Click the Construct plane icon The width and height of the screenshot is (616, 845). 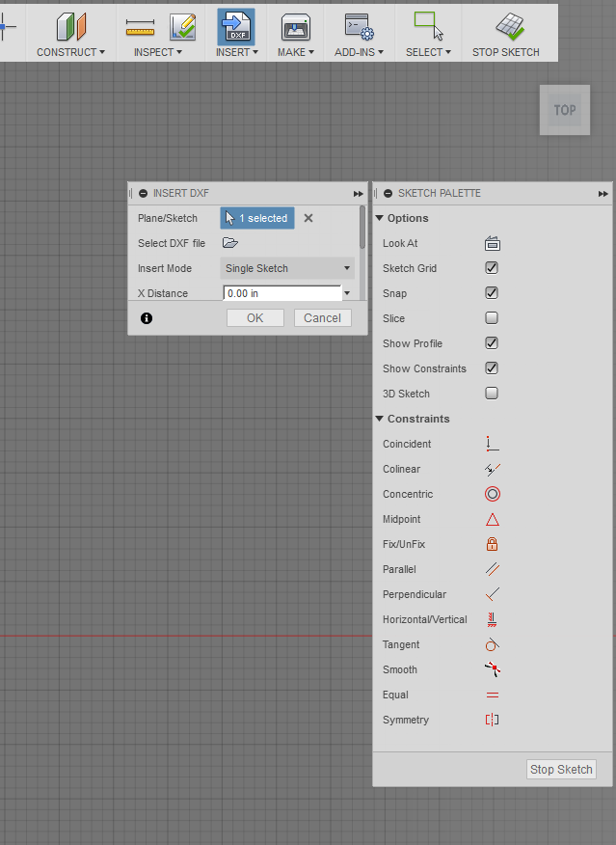(71, 26)
